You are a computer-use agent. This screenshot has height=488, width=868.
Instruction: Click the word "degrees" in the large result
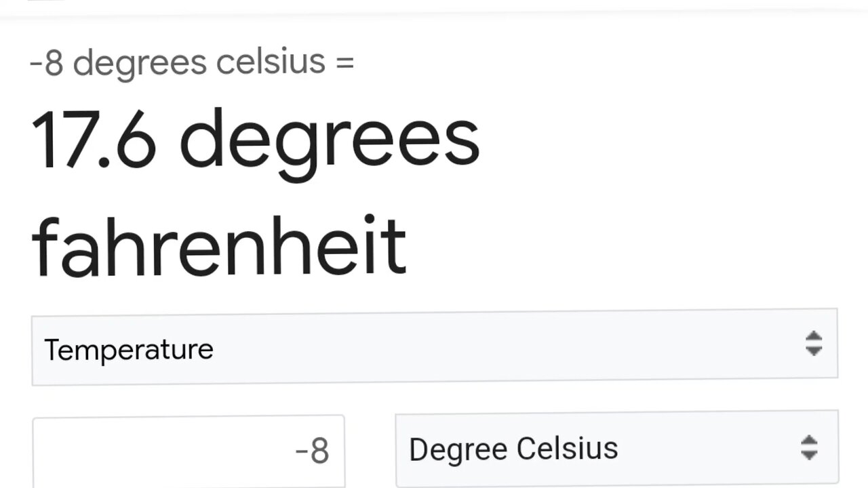pyautogui.click(x=330, y=140)
